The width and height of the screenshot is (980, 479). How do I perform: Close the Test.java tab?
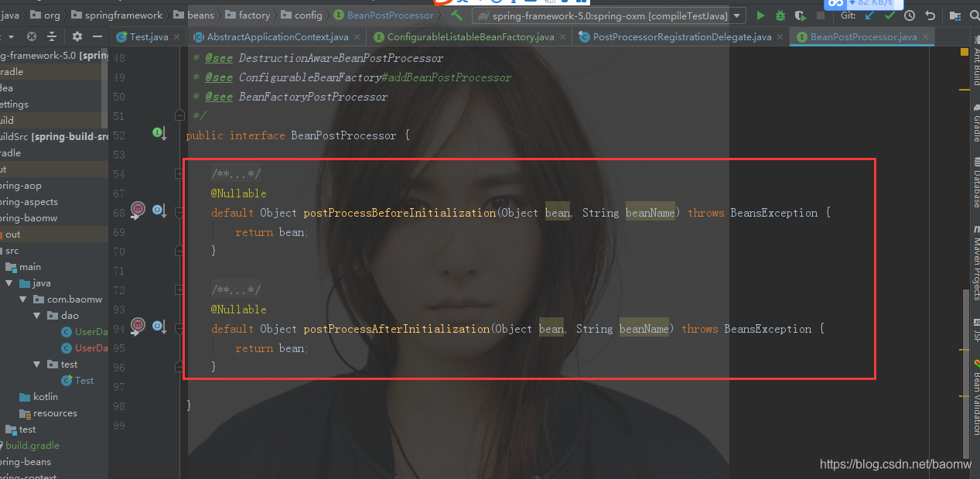click(x=178, y=37)
